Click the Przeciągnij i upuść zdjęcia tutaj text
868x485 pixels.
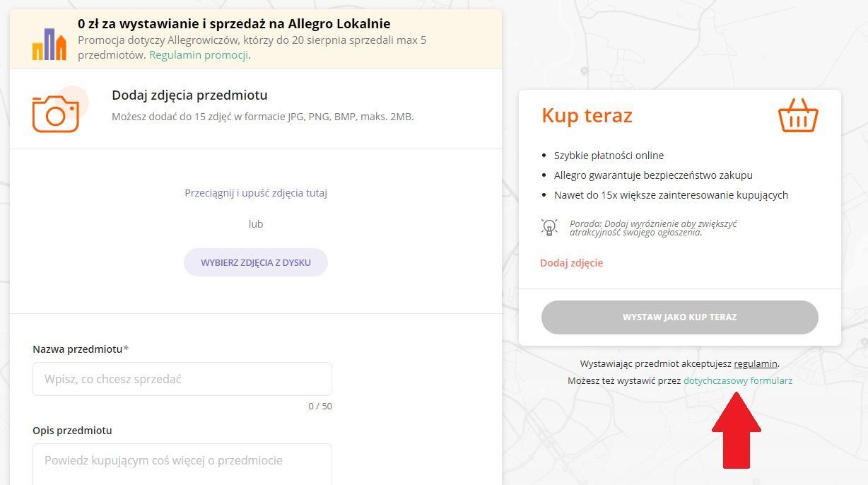point(256,193)
